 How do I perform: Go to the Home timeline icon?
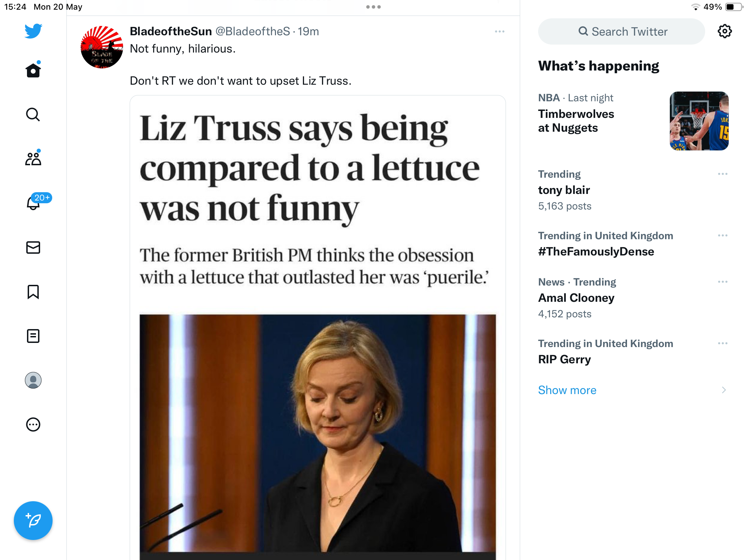point(33,70)
